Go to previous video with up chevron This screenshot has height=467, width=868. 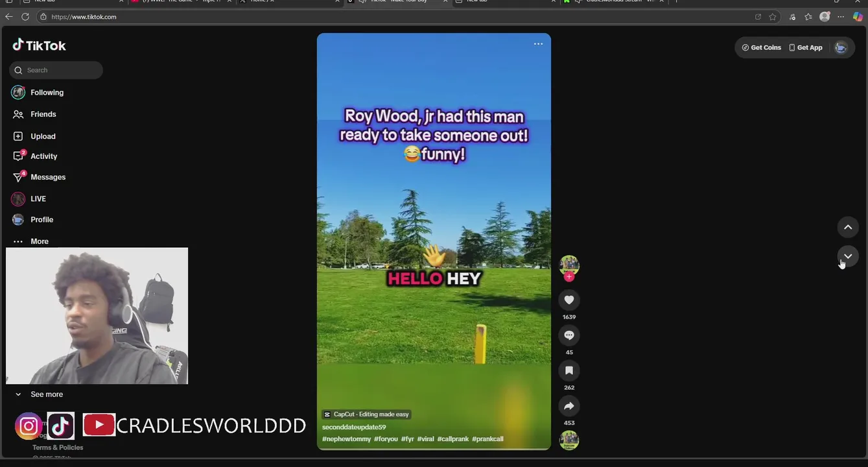tap(848, 227)
